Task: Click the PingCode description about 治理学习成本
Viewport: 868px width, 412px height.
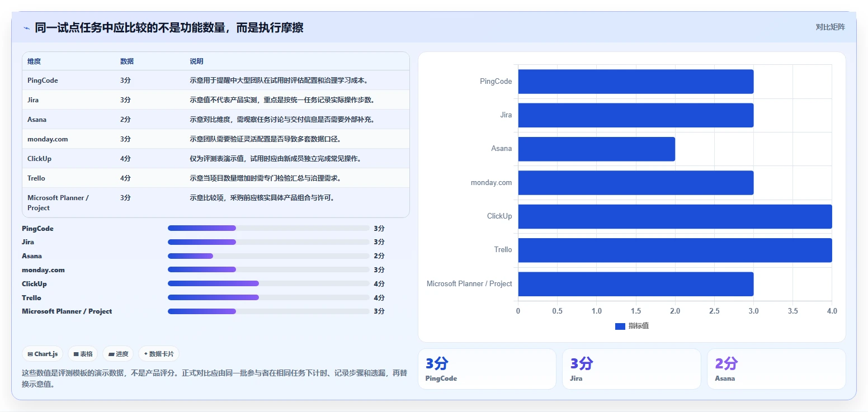Action: pyautogui.click(x=279, y=80)
